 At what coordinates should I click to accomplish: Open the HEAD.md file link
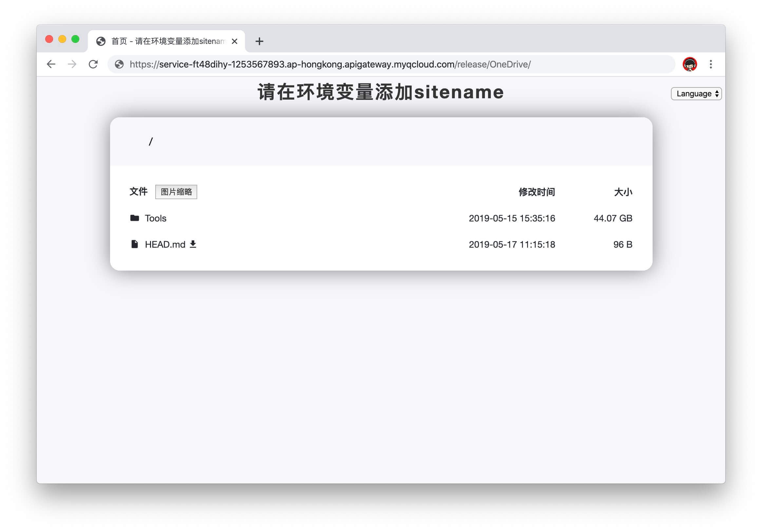pos(165,244)
